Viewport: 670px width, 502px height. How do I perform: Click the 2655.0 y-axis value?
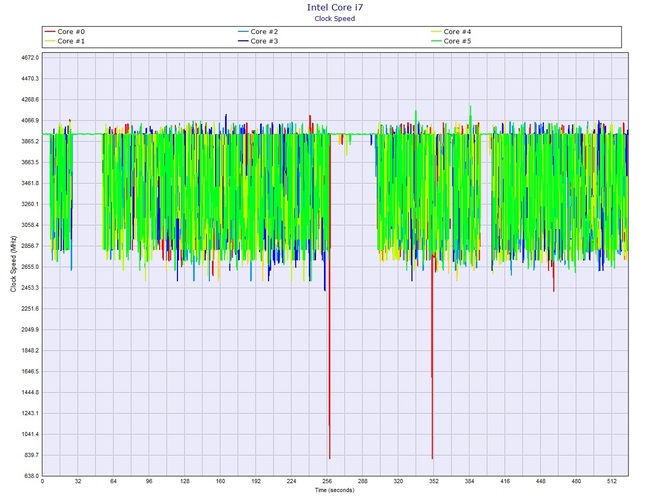point(30,267)
